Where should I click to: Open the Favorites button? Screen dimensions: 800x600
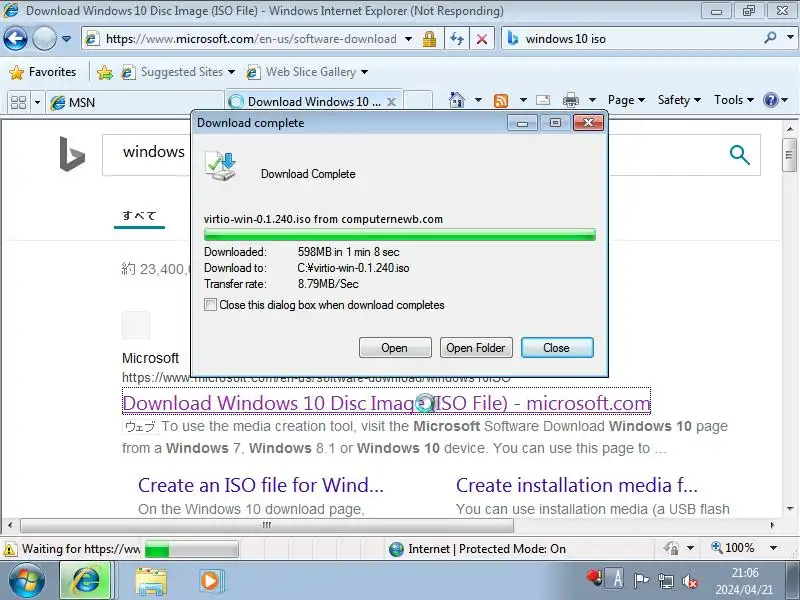point(43,72)
